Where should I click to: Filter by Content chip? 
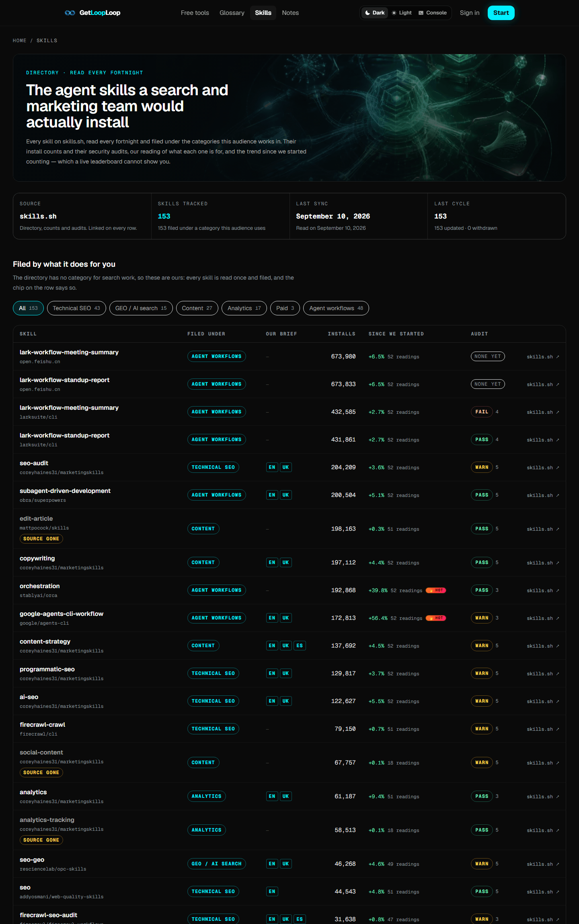[x=197, y=308]
